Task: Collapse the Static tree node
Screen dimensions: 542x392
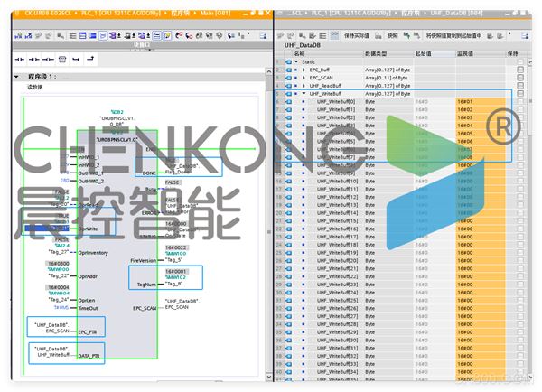Action: pyautogui.click(x=296, y=62)
